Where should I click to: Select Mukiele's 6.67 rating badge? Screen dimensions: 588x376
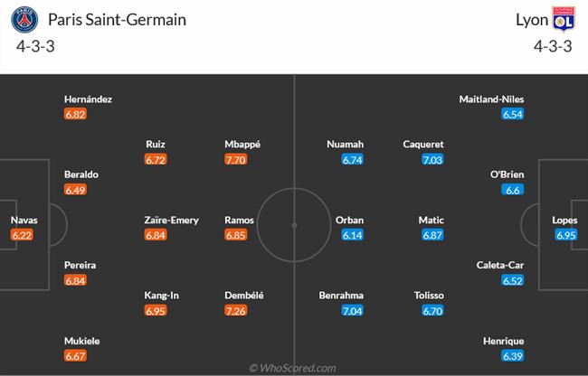[x=76, y=356]
